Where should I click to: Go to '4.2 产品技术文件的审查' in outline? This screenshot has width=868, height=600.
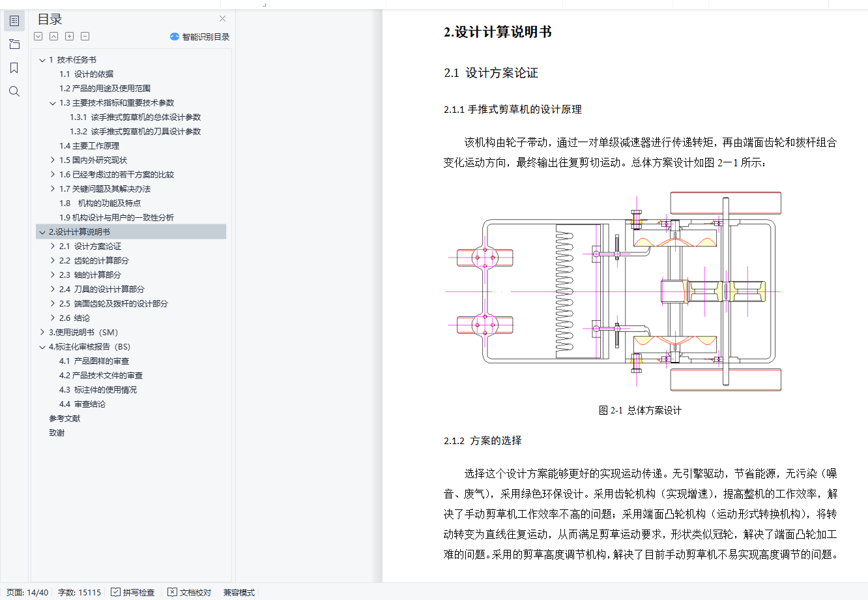101,376
